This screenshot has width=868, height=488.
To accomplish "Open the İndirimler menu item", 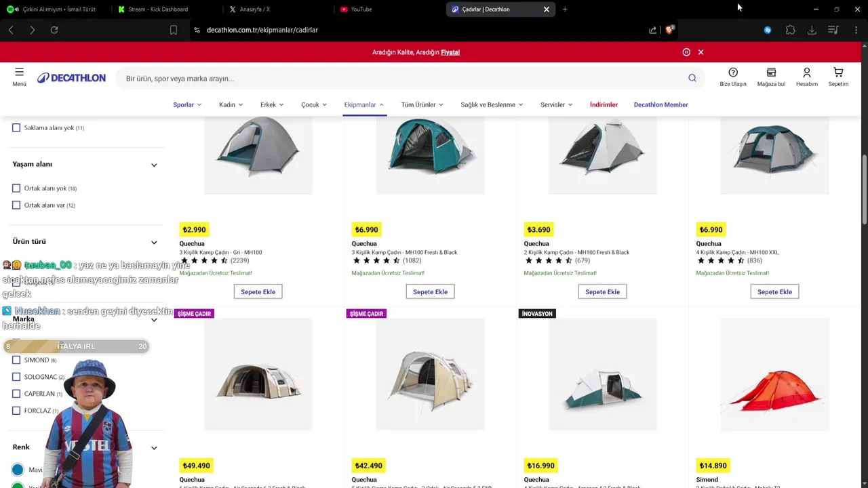I will tap(604, 105).
